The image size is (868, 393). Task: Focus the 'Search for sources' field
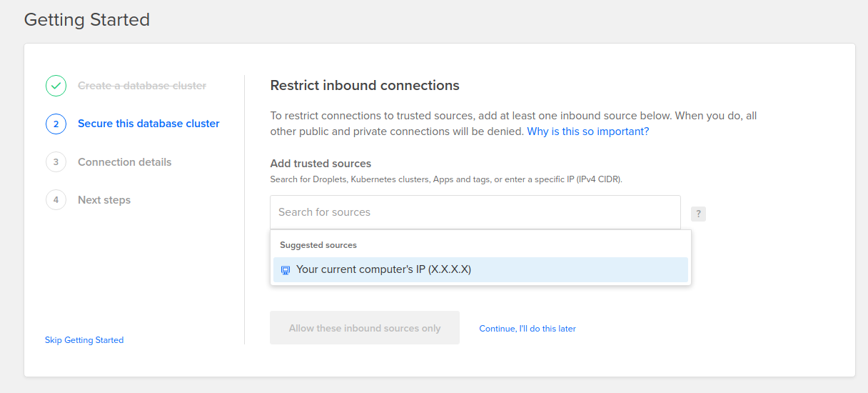(x=475, y=212)
